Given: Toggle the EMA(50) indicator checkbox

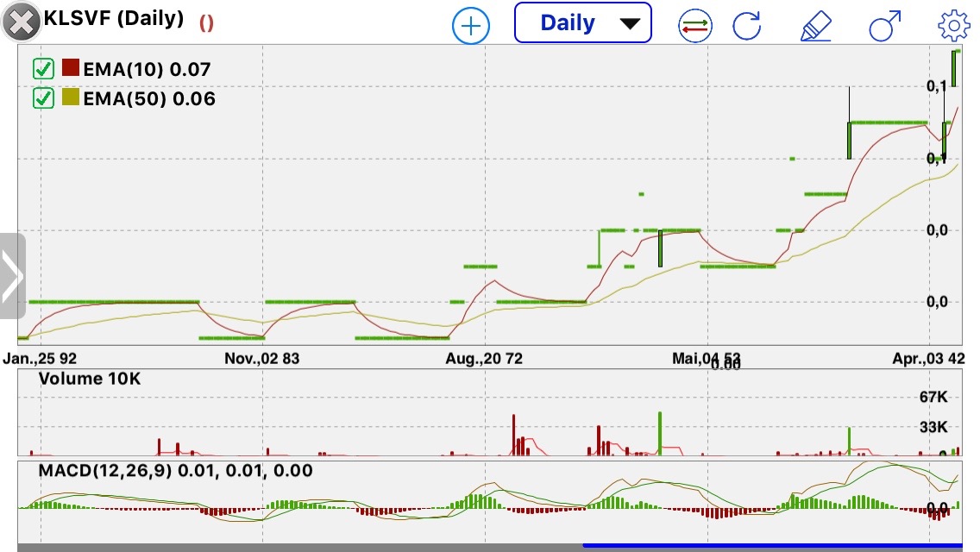Looking at the screenshot, I should click(43, 98).
